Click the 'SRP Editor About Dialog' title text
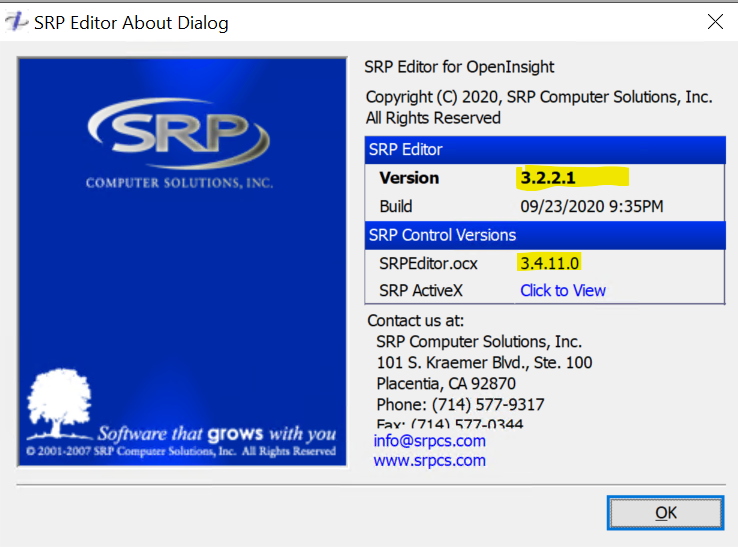 point(131,22)
